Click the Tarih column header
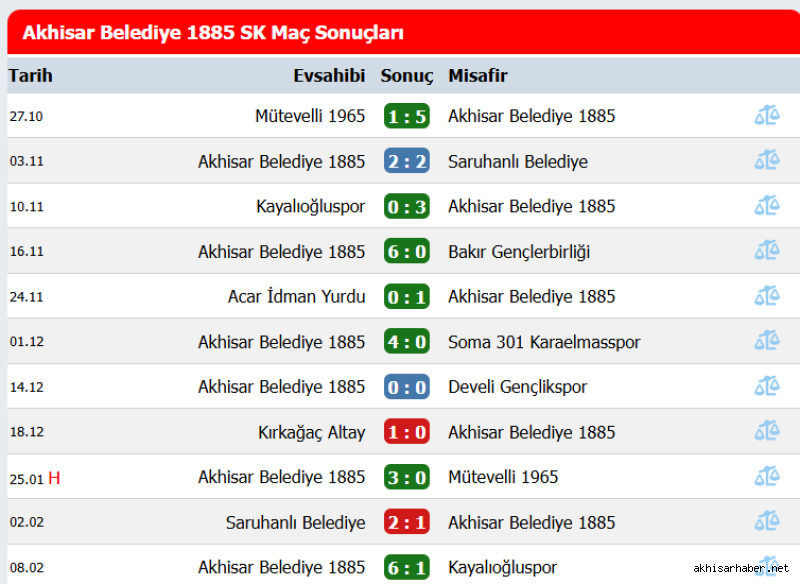Screen dimensions: 800x584 tap(31, 75)
